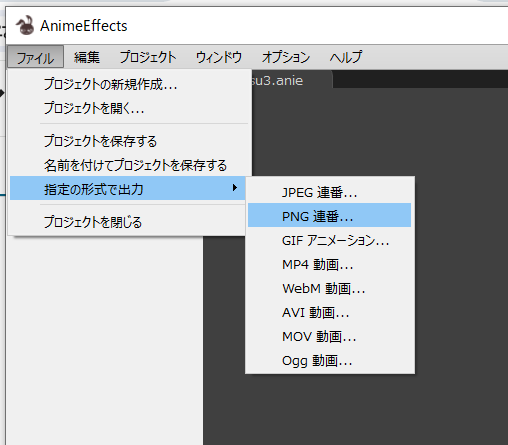
Task: Open the オプション menu
Action: click(286, 57)
